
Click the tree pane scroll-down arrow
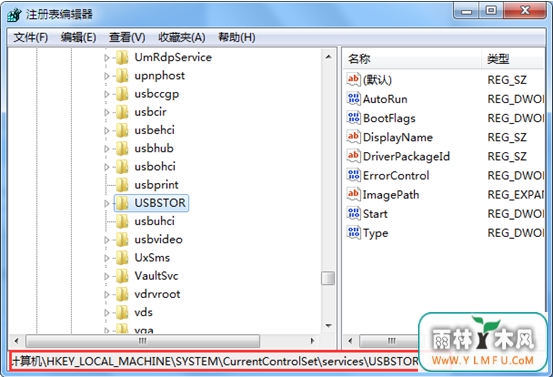click(x=328, y=326)
